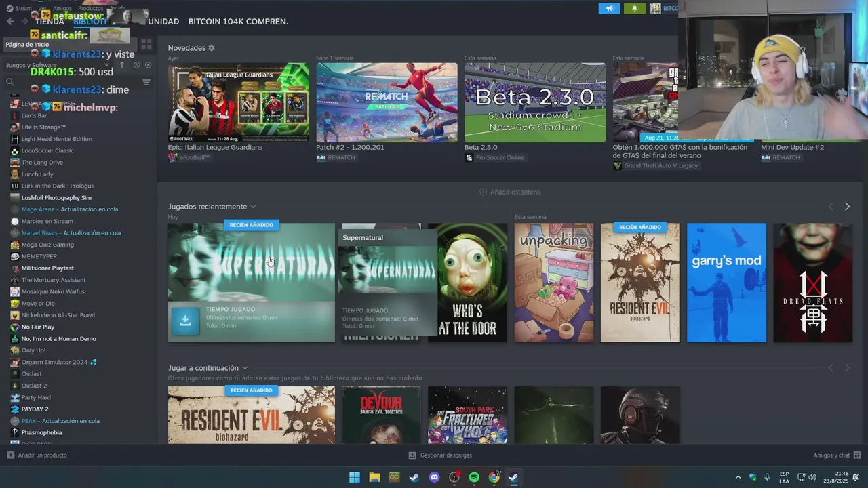Select the Dread Flats cover
Screen dimensions: 868x488
pyautogui.click(x=813, y=283)
